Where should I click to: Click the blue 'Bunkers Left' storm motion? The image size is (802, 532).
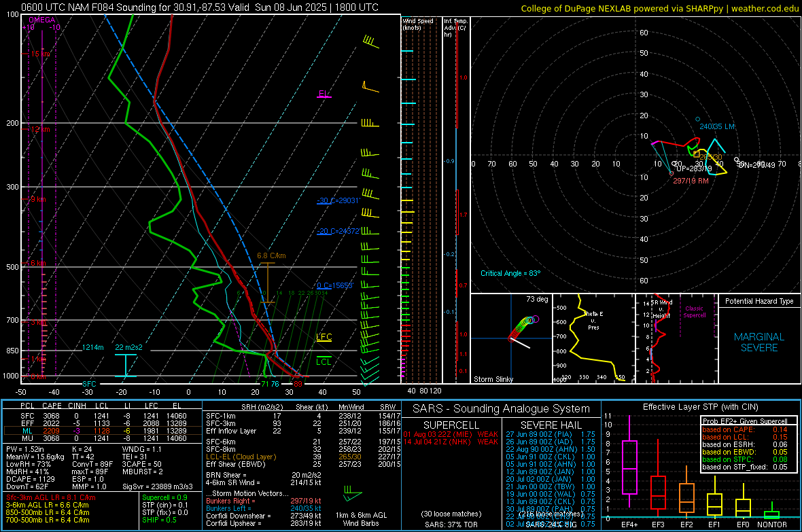[264, 508]
